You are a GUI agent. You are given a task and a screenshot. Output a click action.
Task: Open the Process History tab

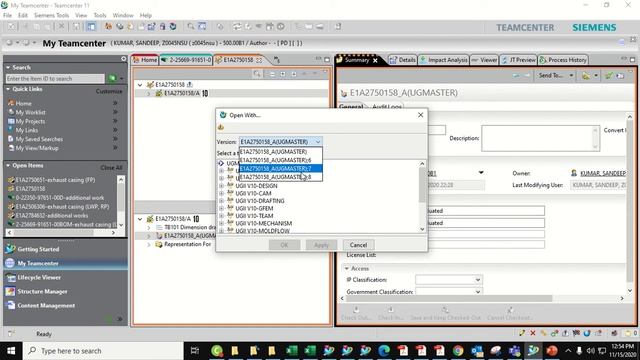tap(563, 60)
